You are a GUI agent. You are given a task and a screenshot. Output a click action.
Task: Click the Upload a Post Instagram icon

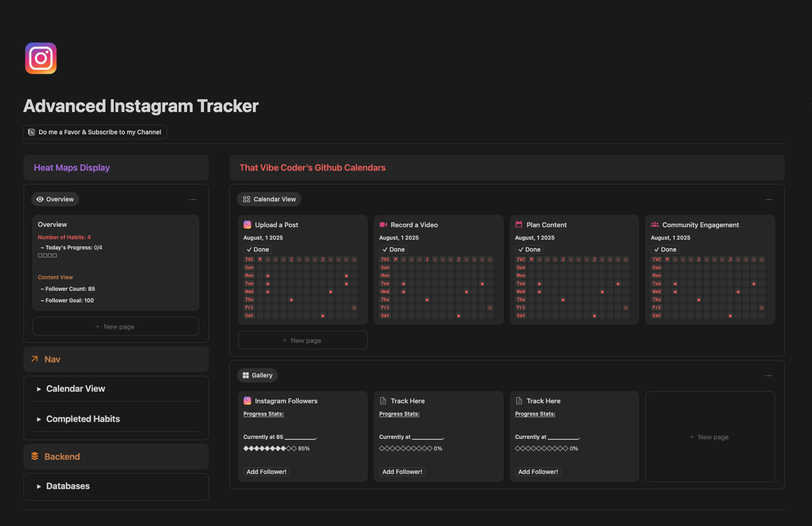tap(247, 225)
